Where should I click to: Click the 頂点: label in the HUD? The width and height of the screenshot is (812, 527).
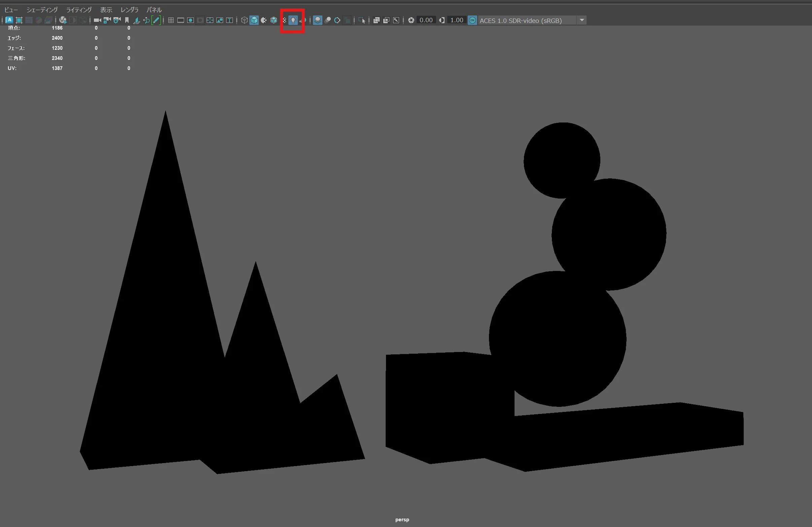pos(14,28)
